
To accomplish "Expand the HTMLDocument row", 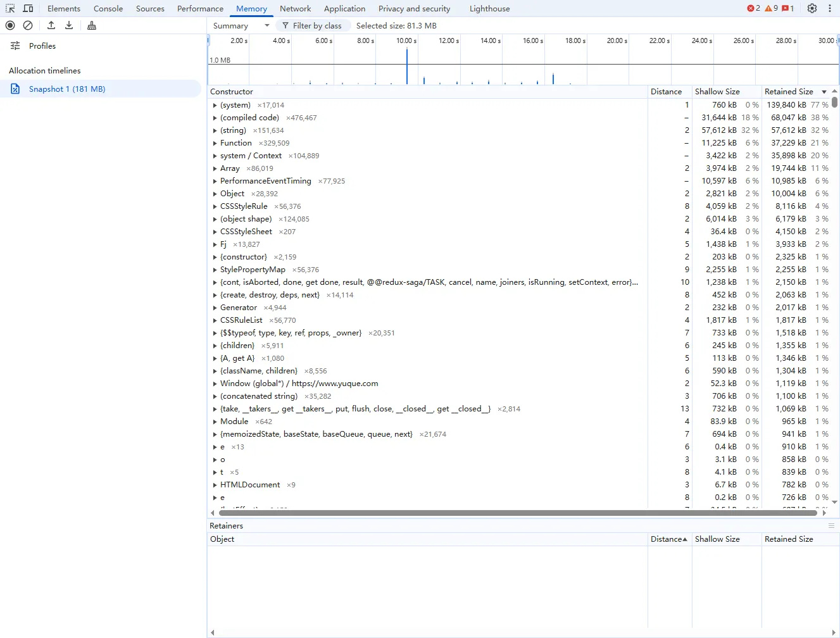I will click(x=215, y=485).
